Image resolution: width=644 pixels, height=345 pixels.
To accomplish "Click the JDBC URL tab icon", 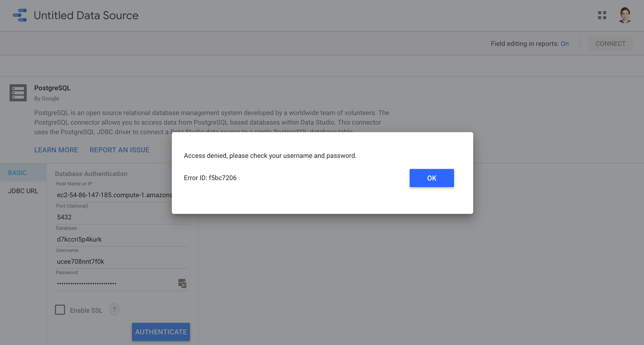I will click(x=23, y=191).
